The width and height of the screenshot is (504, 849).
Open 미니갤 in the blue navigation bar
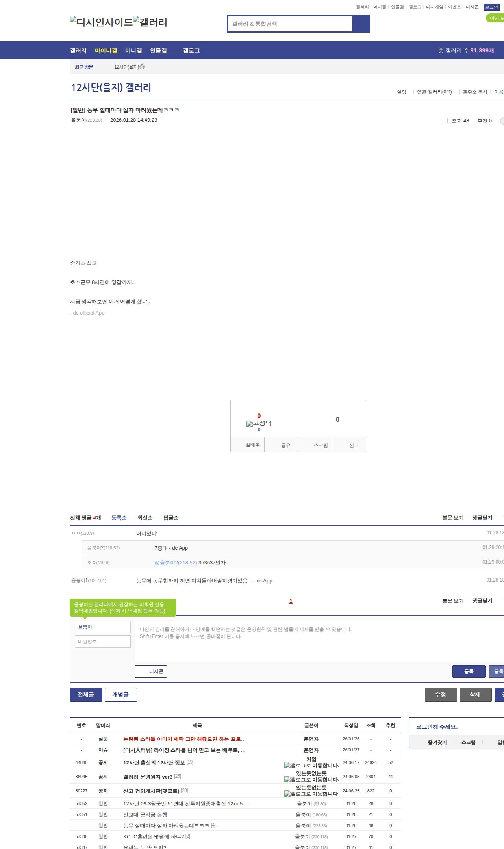(133, 50)
